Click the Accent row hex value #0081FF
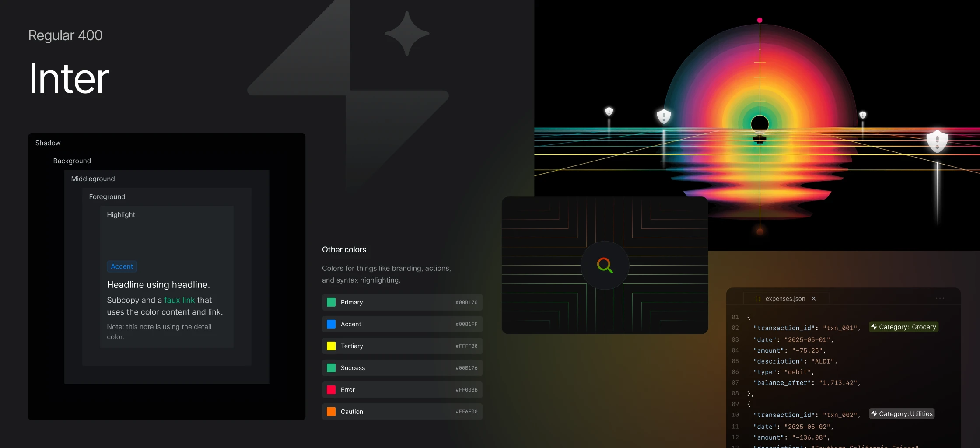This screenshot has height=448, width=980. (x=466, y=324)
